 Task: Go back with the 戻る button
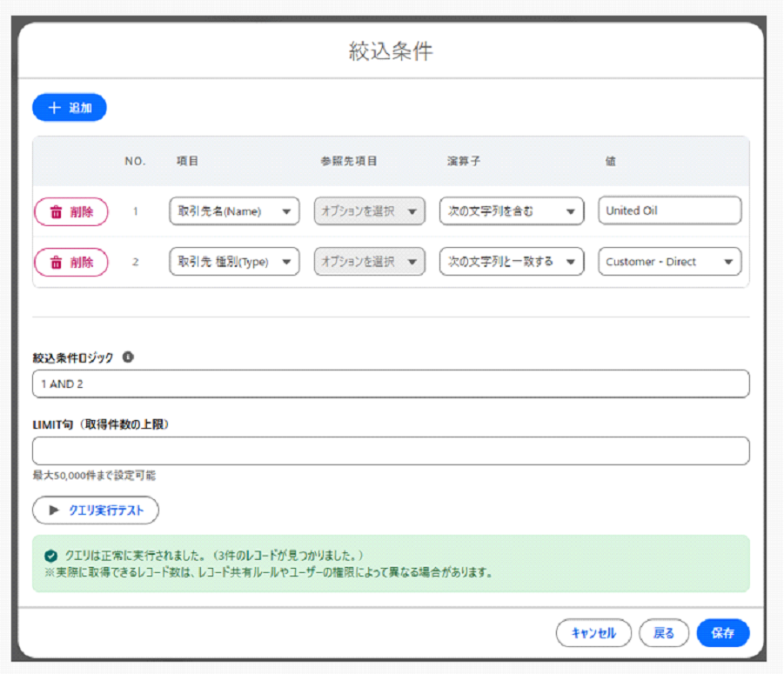tap(663, 633)
